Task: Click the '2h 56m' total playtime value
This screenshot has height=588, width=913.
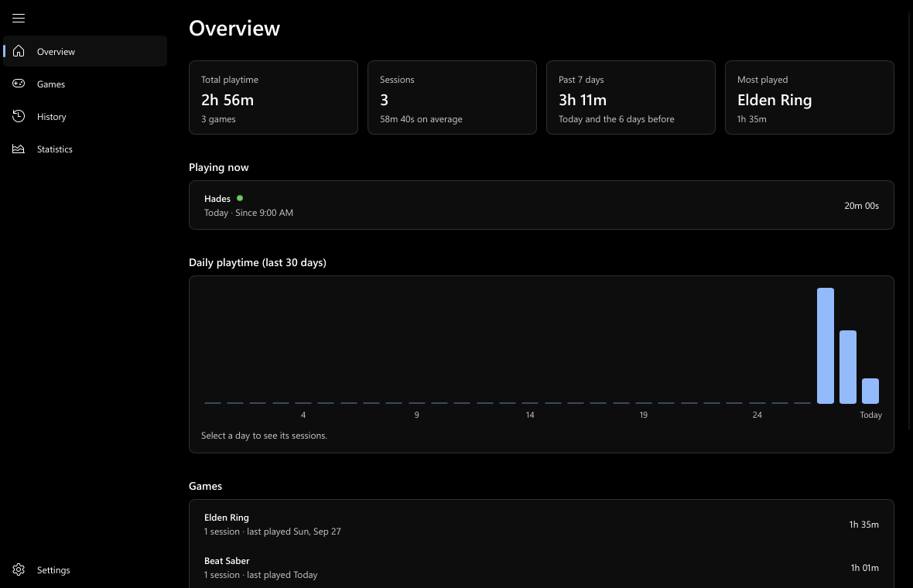Action: coord(227,100)
